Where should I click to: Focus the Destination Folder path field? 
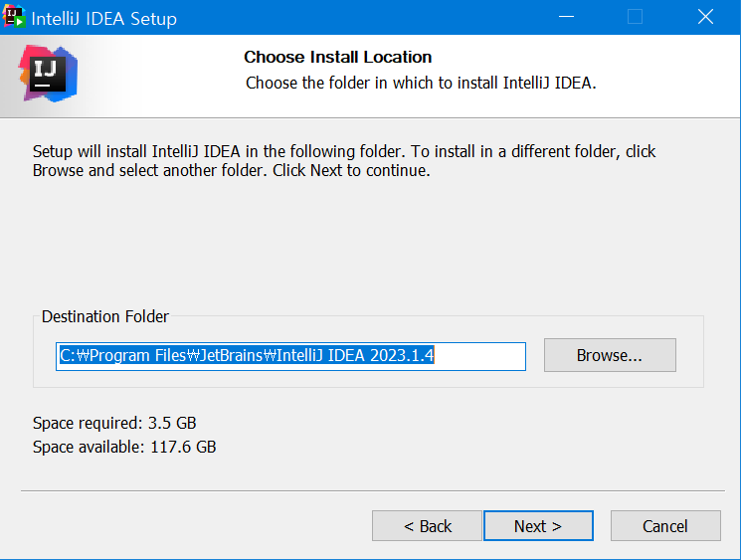click(290, 356)
